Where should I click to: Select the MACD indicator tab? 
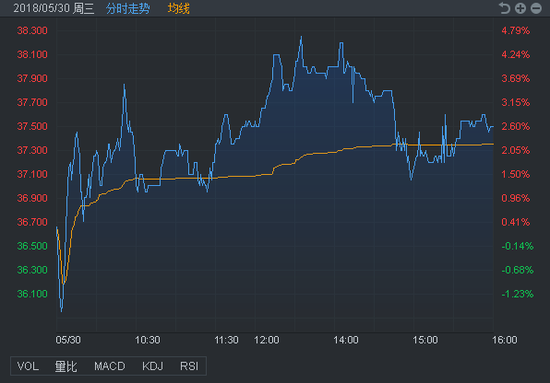pyautogui.click(x=109, y=366)
